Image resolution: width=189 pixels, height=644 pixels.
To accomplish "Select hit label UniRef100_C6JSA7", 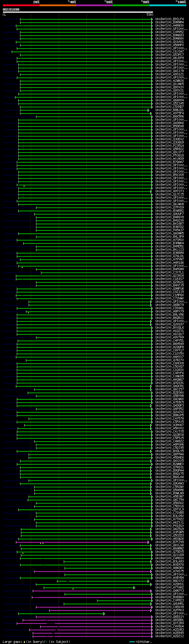I will click(170, 51).
